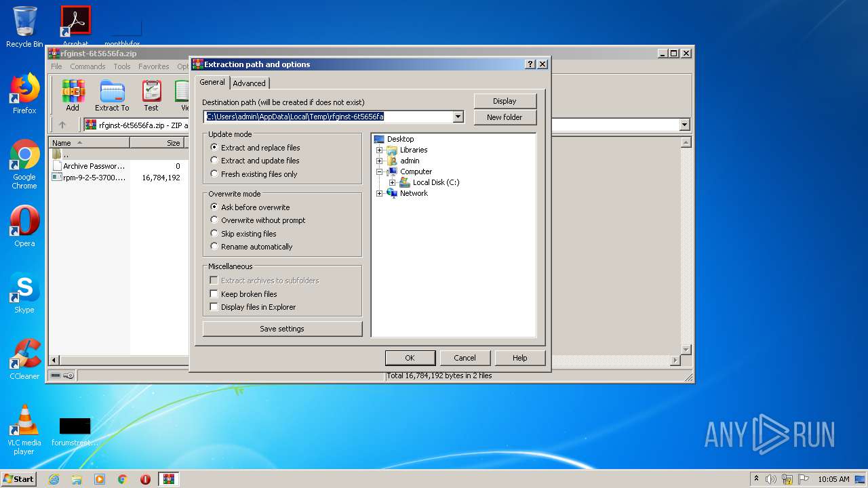Launch Opera from desktop
The height and width of the screenshot is (488, 868).
tap(24, 226)
